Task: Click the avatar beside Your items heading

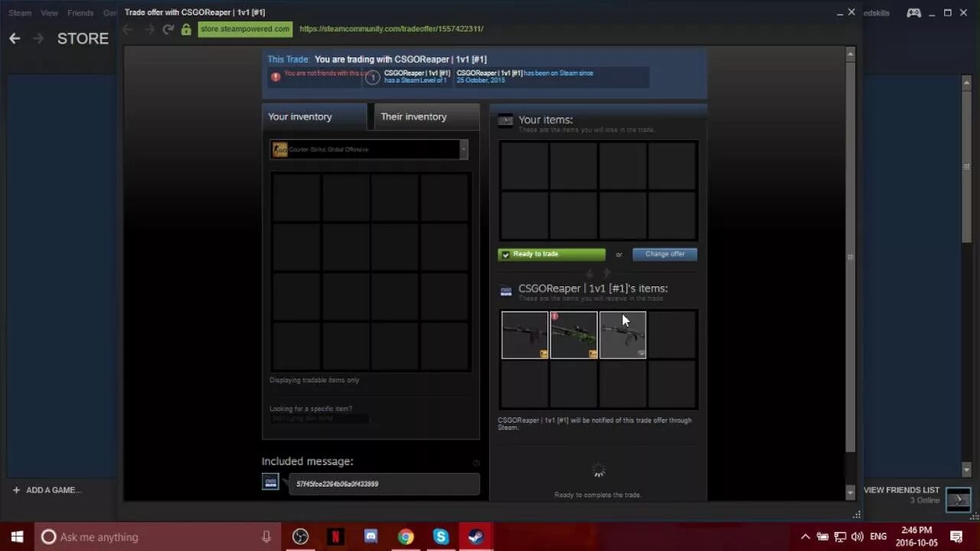Action: click(x=505, y=120)
